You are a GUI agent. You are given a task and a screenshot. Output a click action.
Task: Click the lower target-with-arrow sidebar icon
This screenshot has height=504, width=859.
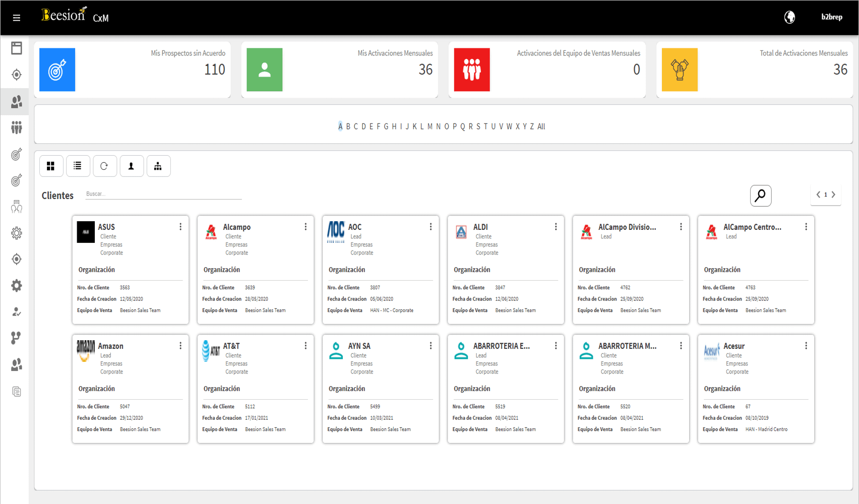(x=16, y=180)
